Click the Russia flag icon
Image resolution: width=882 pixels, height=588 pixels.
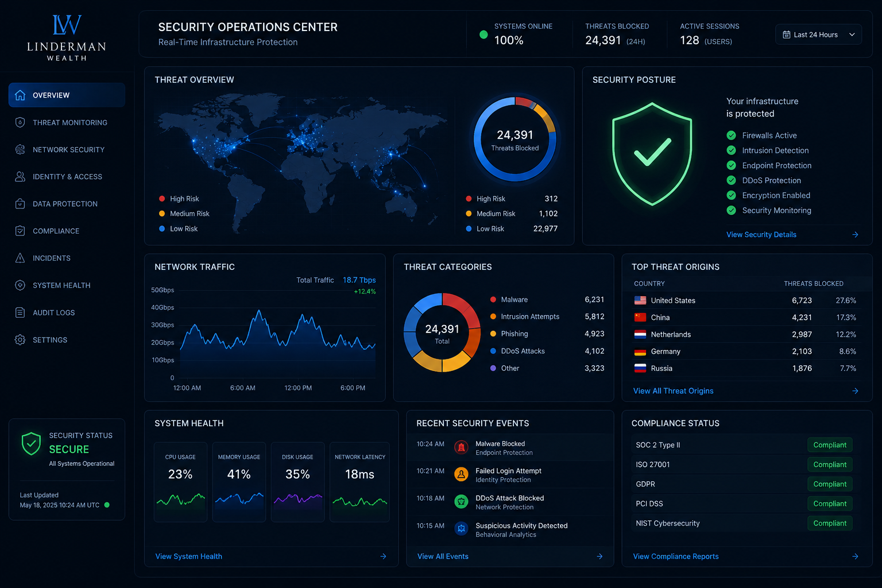coord(640,368)
